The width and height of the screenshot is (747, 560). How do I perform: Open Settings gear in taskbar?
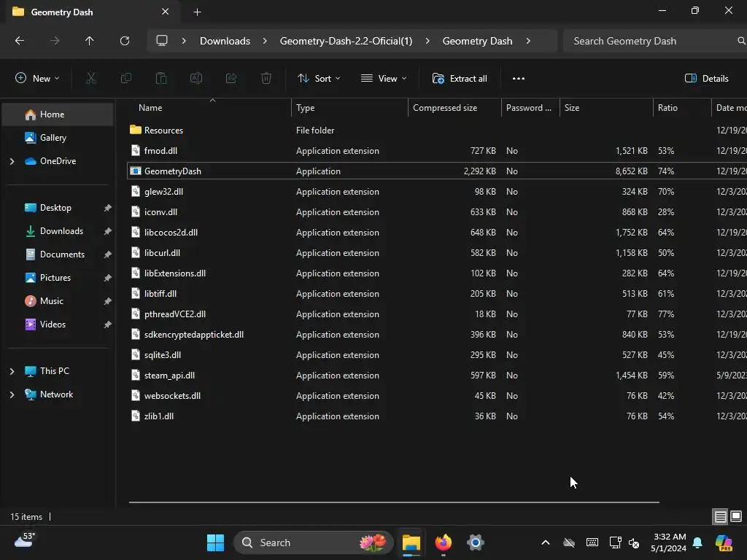point(475,542)
